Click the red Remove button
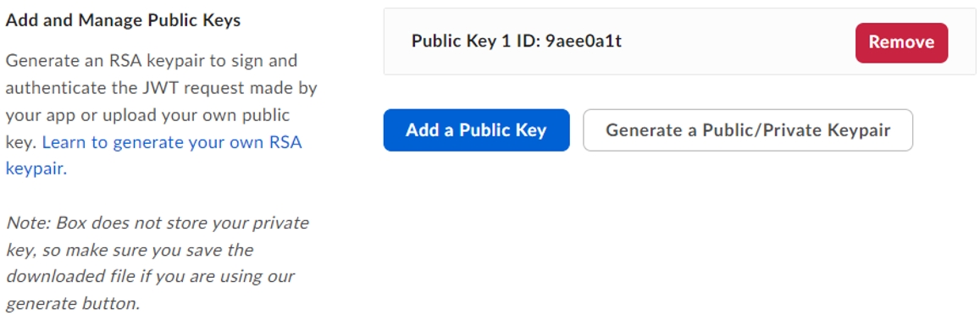The image size is (980, 326). pyautogui.click(x=901, y=42)
